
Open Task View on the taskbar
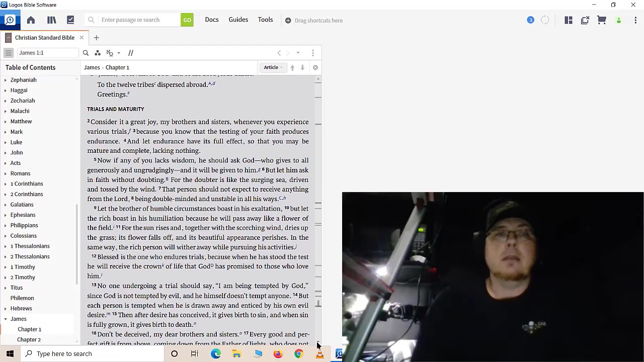(x=195, y=354)
